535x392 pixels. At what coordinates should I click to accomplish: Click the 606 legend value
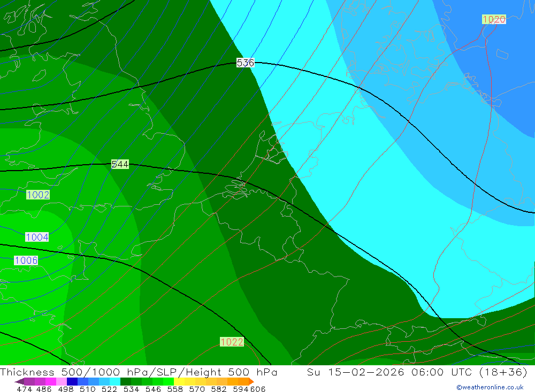pyautogui.click(x=258, y=389)
